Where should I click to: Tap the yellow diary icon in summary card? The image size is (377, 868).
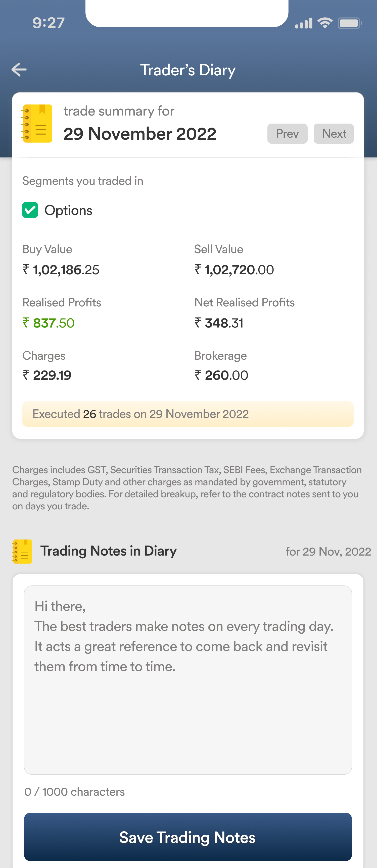point(37,123)
